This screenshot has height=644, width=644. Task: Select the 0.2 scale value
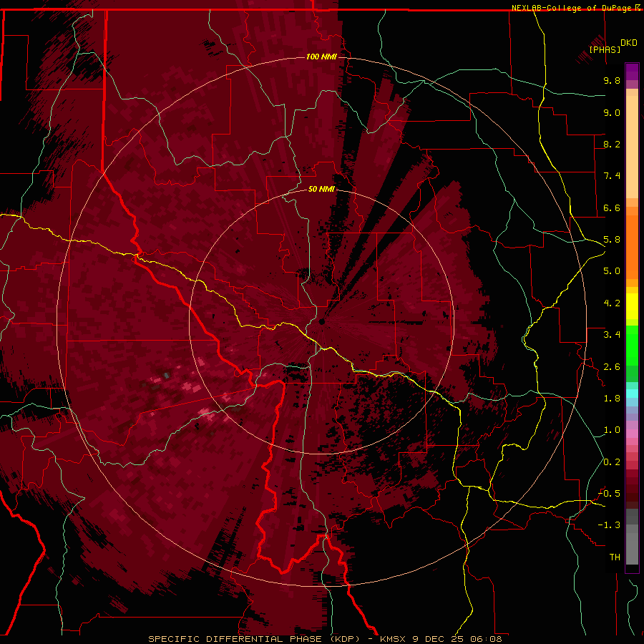[612, 462]
